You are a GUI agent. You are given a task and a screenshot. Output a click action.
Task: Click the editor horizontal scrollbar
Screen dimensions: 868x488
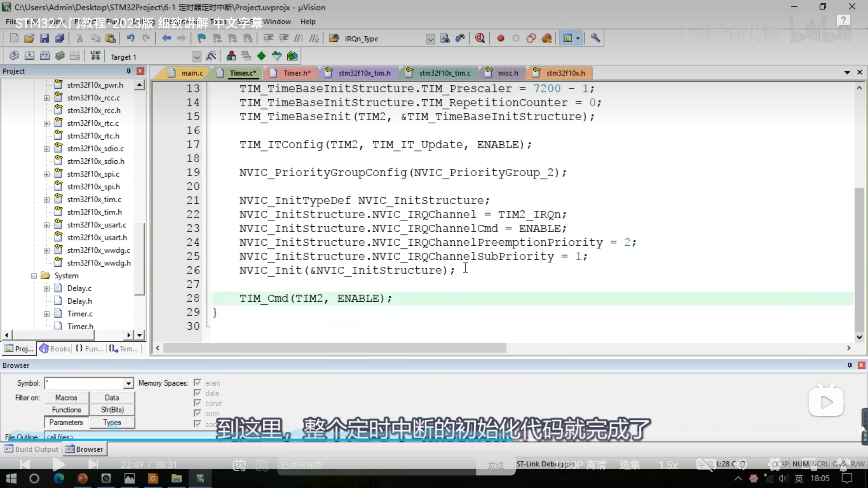334,348
